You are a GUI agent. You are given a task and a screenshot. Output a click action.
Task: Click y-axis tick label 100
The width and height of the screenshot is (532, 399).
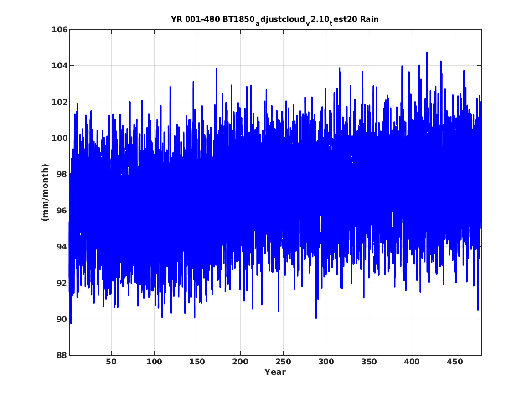(x=59, y=138)
